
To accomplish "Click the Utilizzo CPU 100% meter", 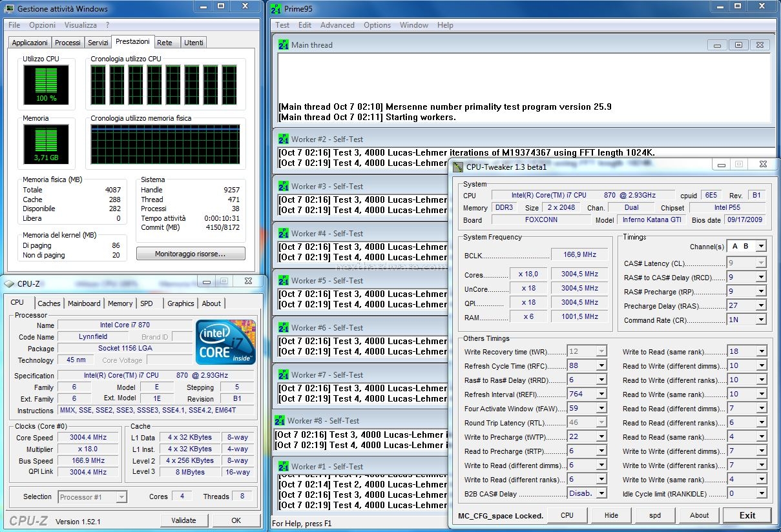I will (46, 84).
